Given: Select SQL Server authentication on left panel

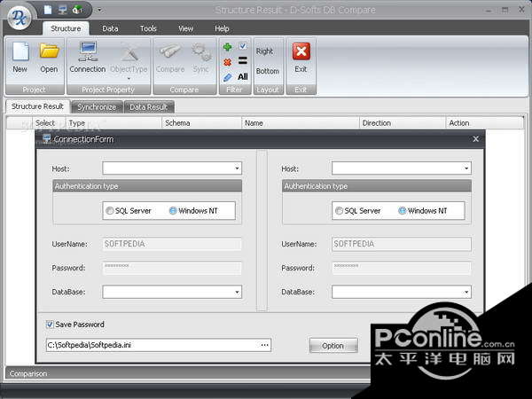Looking at the screenshot, I should click(109, 211).
